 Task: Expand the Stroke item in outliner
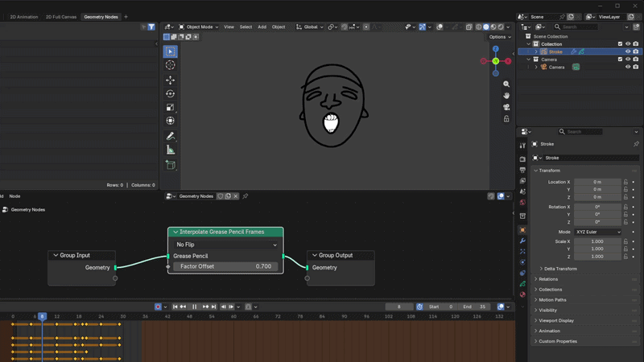536,51
